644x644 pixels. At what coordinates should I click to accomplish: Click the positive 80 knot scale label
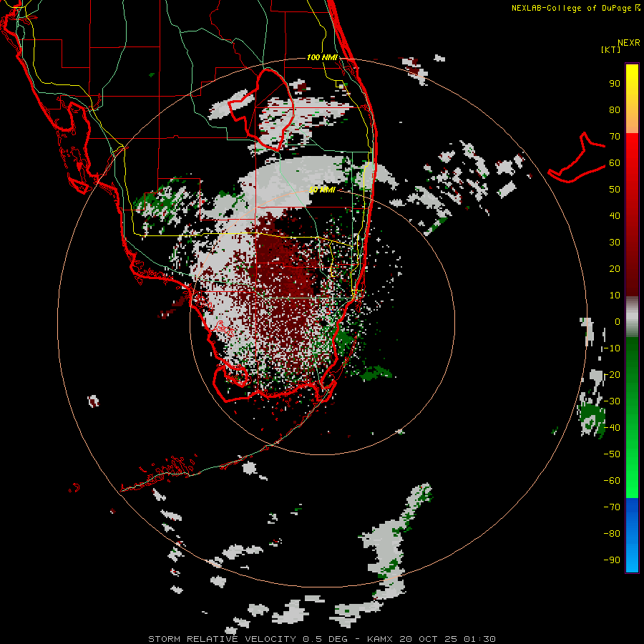(x=615, y=110)
